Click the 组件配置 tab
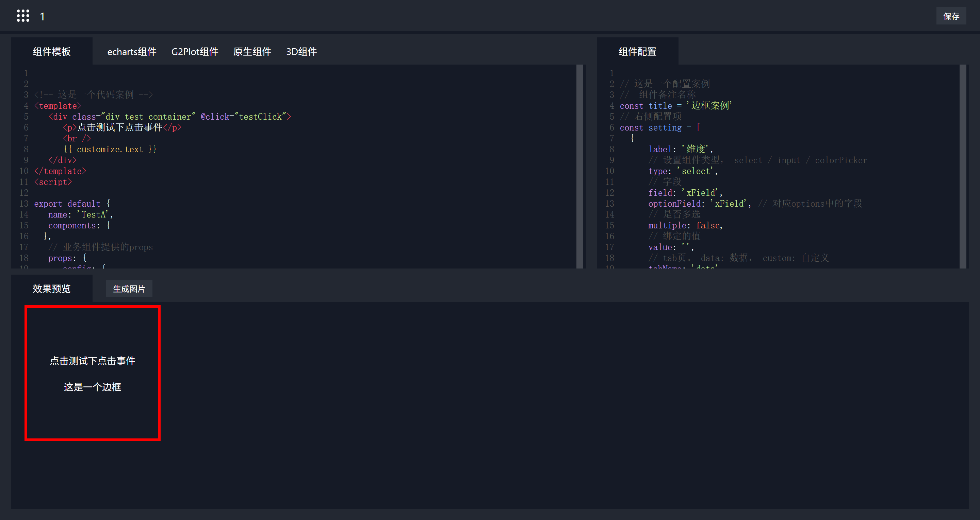980x520 pixels. [x=637, y=51]
